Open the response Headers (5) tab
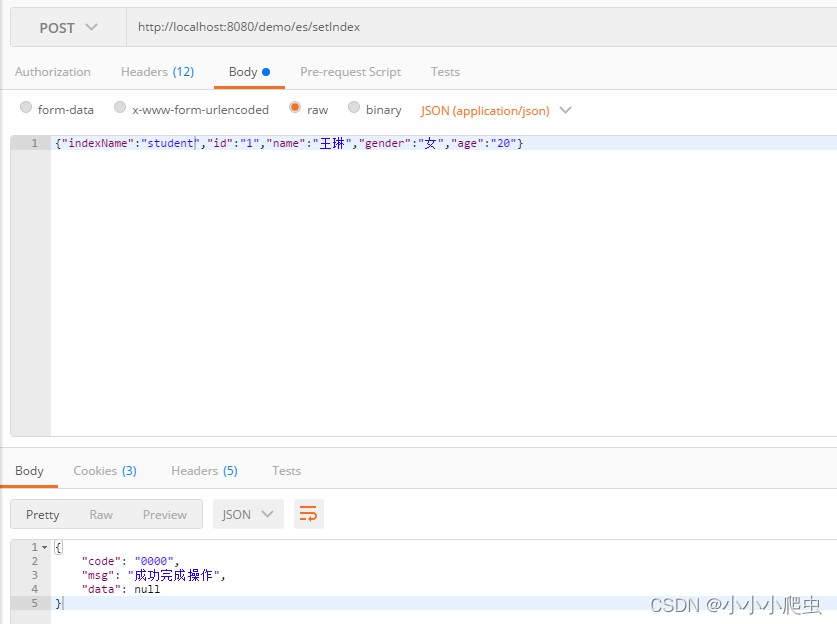The height and width of the screenshot is (624, 837). coord(204,471)
